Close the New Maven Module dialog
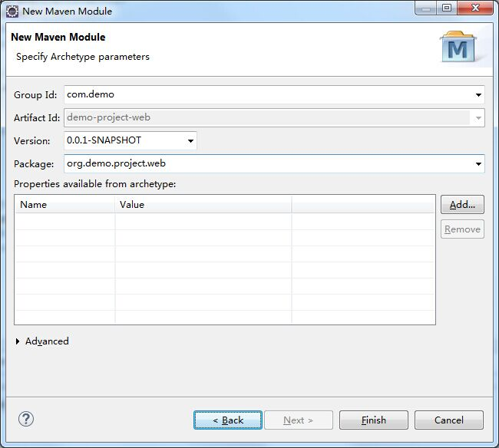Image resolution: width=499 pixels, height=448 pixels. [475, 8]
